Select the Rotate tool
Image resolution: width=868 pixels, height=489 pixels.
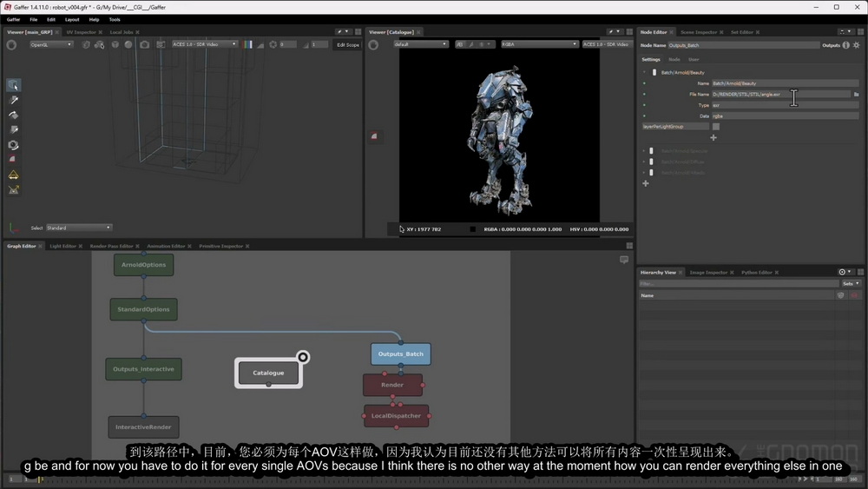pyautogui.click(x=13, y=116)
